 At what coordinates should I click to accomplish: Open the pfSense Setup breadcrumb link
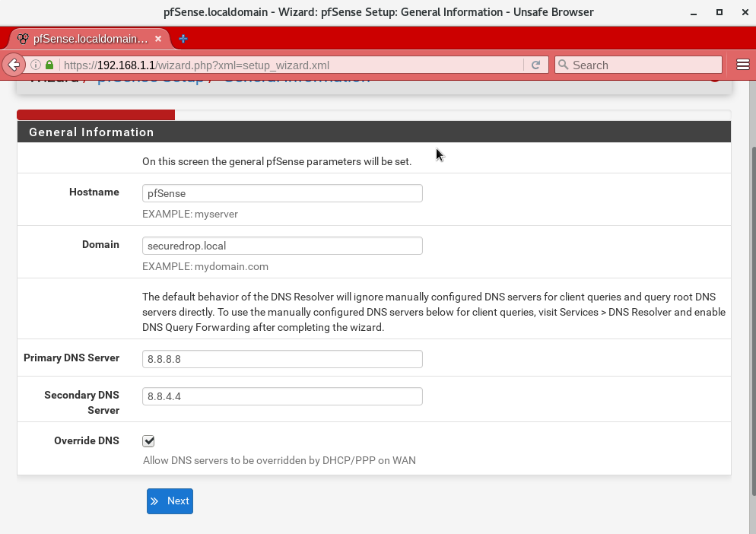151,77
